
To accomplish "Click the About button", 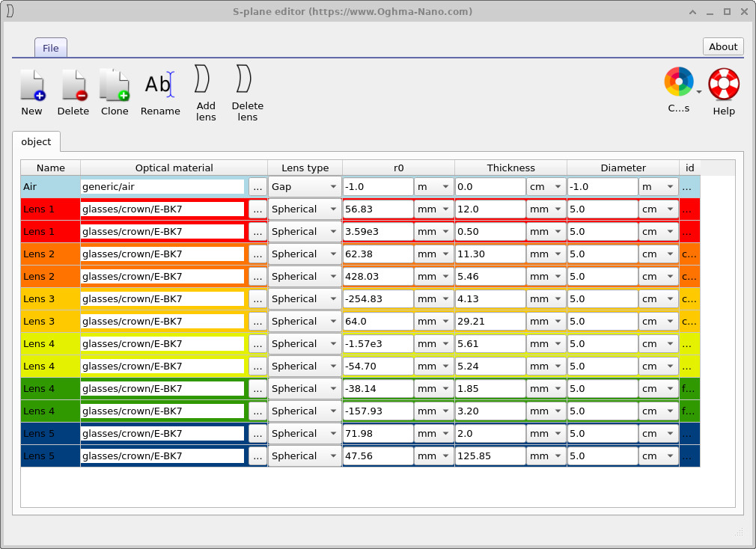I will point(722,46).
